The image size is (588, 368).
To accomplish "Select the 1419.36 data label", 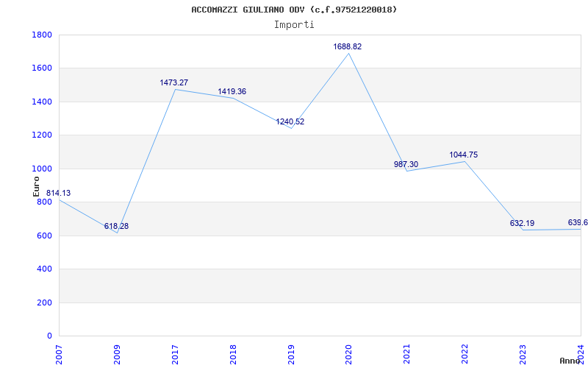I will click(x=232, y=91).
